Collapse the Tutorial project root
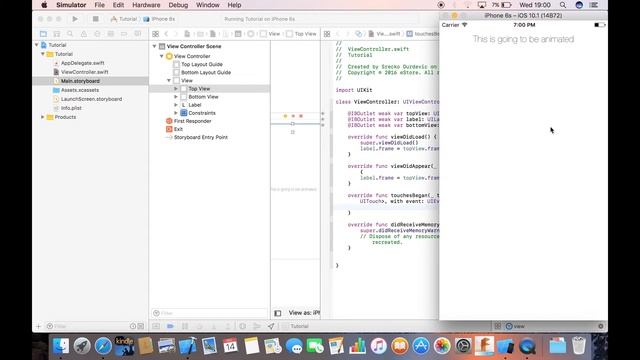640x360 pixels. coord(37,45)
